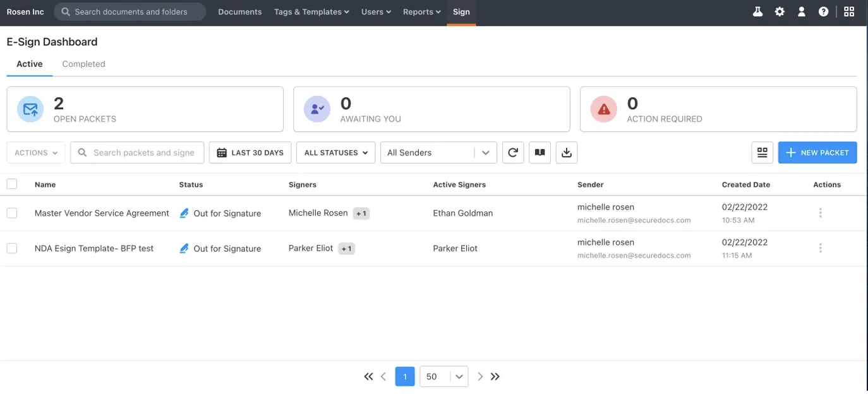Click the Awaiting You person icon
Viewport: 868px width, 404px height.
(317, 109)
